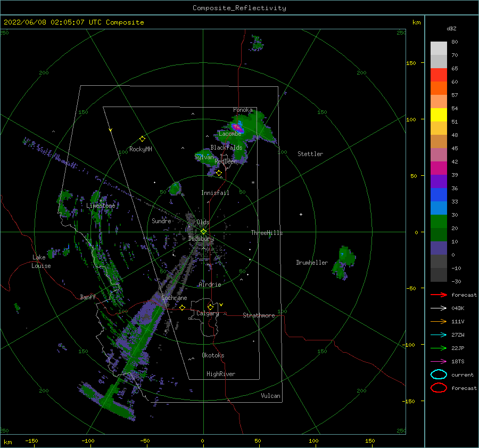
Task: Click the Strathmore label
Action: pyautogui.click(x=259, y=315)
